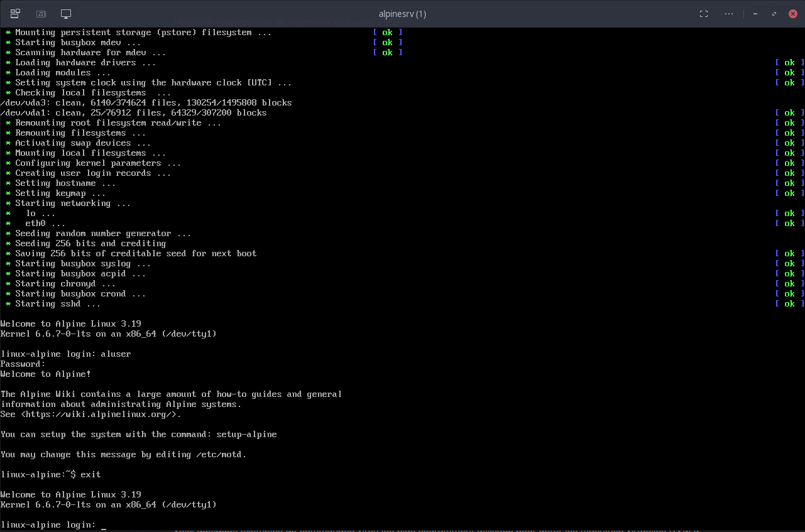
Task: Click the 'Welcome to Alpine!' greeting line
Action: pyautogui.click(x=45, y=374)
